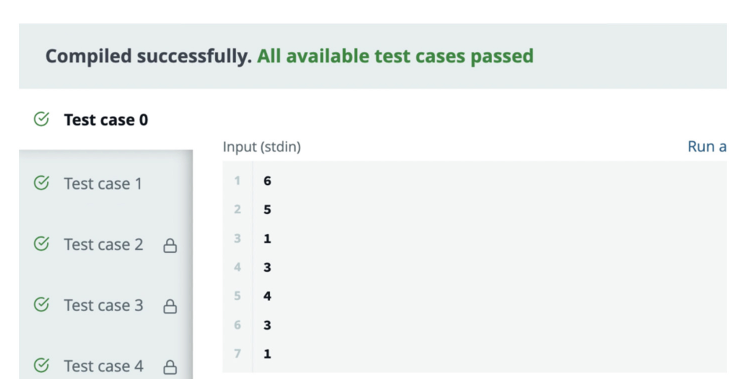Screen dimensions: 739x379
Task: Click the 'Compiled successfully.' status text
Action: coord(148,56)
